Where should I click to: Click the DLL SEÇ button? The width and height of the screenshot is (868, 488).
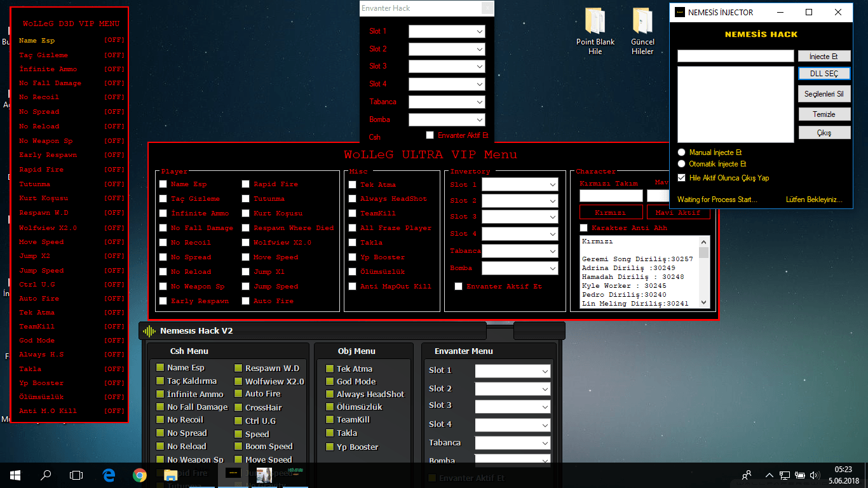coord(824,74)
